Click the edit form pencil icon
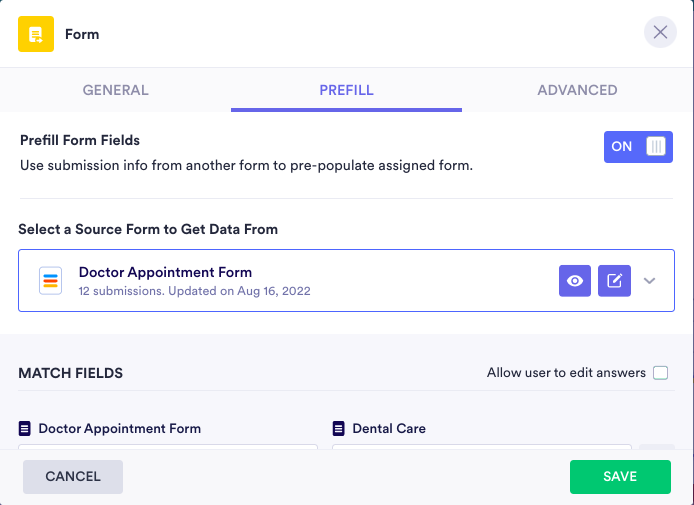This screenshot has width=694, height=505. [x=615, y=281]
